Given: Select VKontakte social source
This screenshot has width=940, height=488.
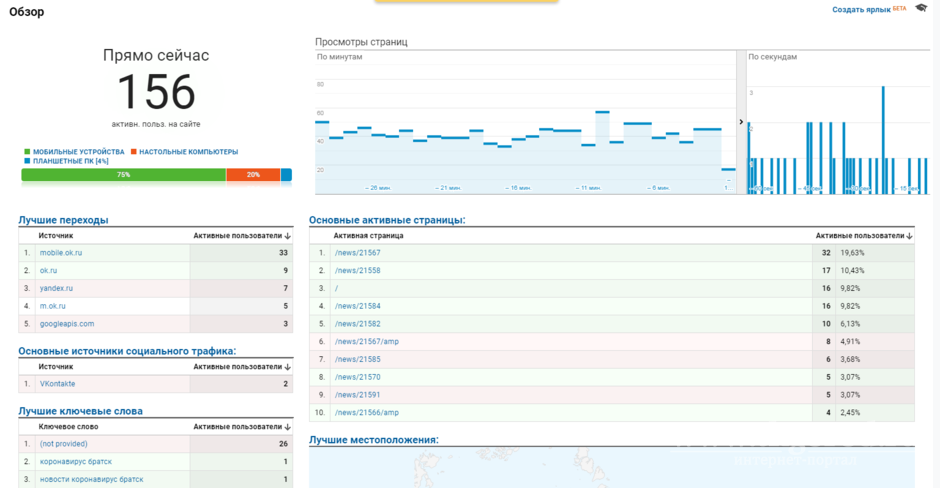Looking at the screenshot, I should [57, 384].
